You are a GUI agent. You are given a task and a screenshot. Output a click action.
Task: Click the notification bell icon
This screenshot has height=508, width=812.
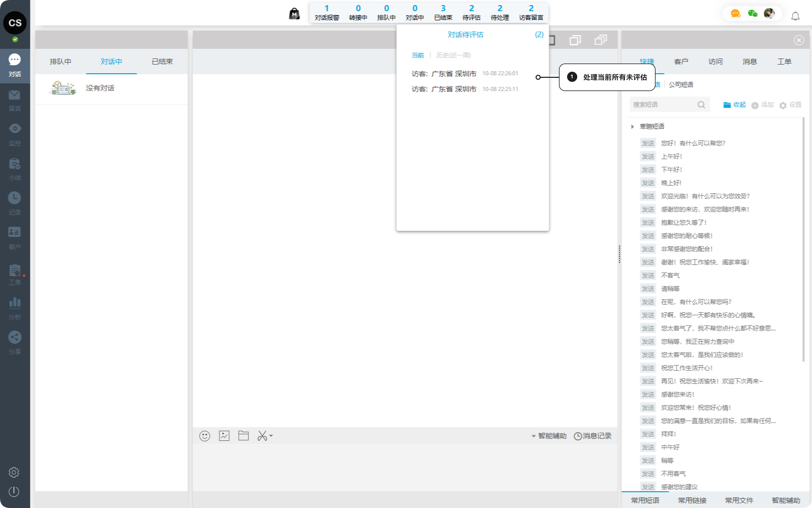(795, 16)
